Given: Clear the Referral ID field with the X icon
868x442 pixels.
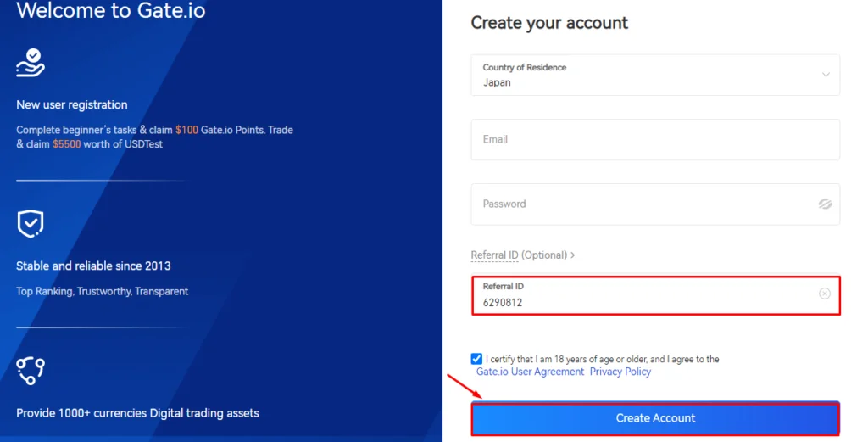Looking at the screenshot, I should tap(824, 294).
